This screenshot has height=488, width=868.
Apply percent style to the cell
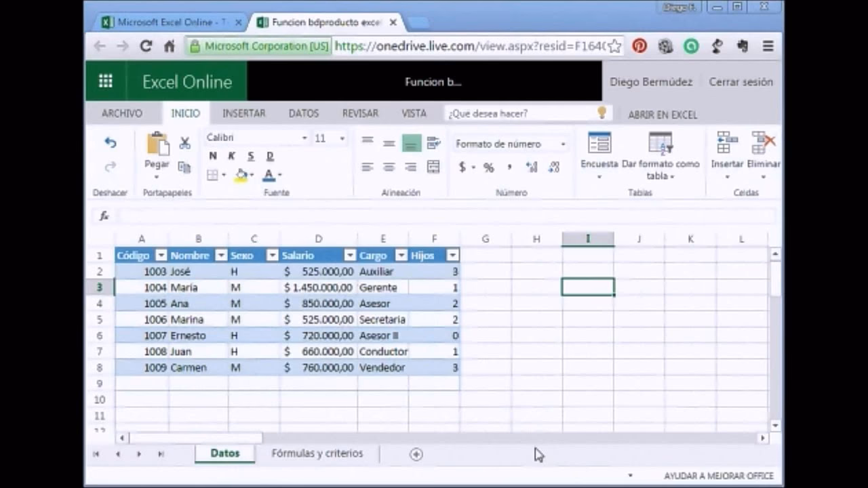[x=488, y=167]
